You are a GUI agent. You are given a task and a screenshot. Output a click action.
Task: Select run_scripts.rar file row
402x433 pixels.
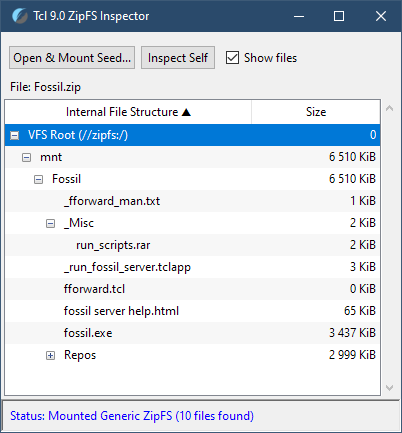[192, 245]
